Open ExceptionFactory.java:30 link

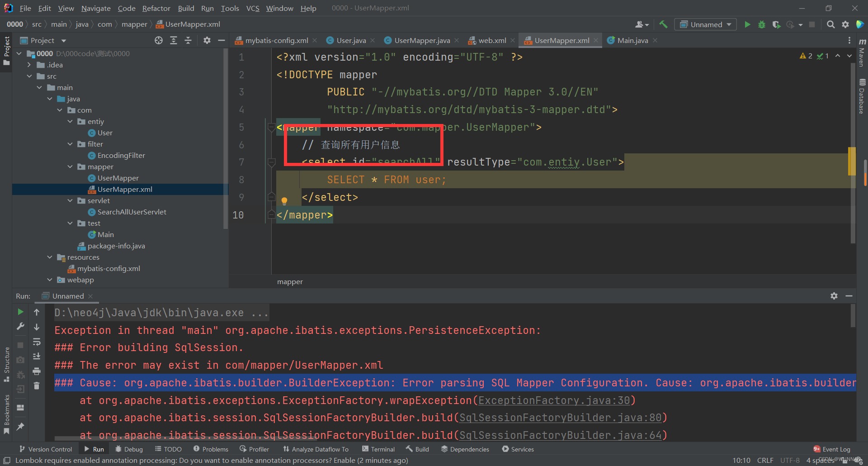click(554, 400)
